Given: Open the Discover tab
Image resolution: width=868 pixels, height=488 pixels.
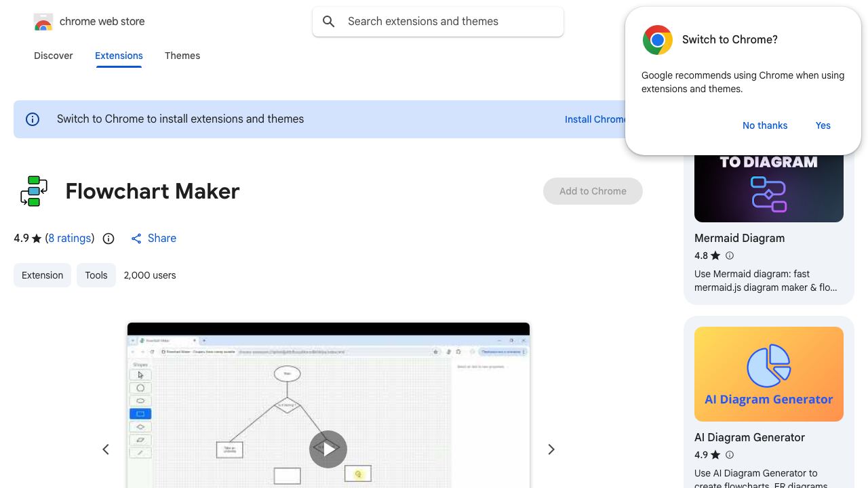Looking at the screenshot, I should pyautogui.click(x=54, y=56).
